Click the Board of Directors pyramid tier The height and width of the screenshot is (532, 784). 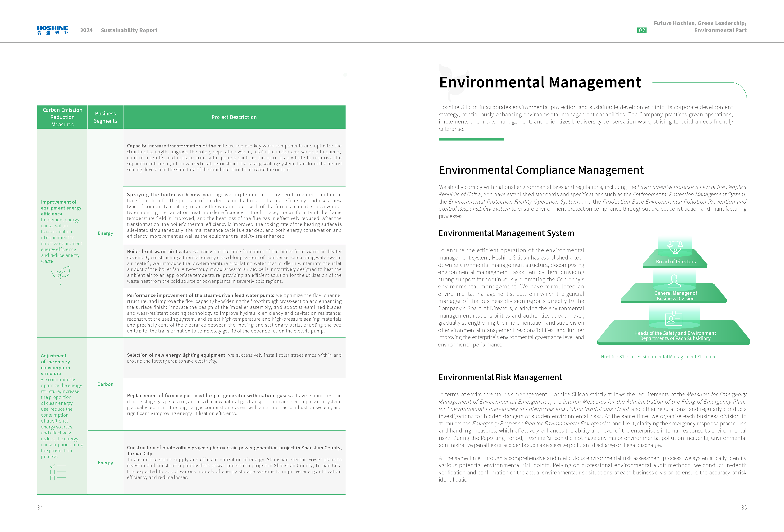[675, 261]
